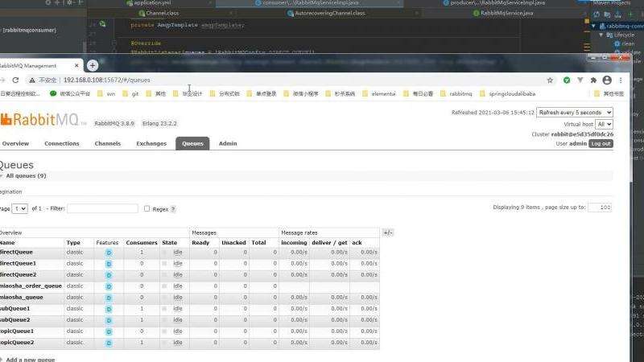Click the D feature badge for miaosha_queue
The image size is (644, 362).
109,298
